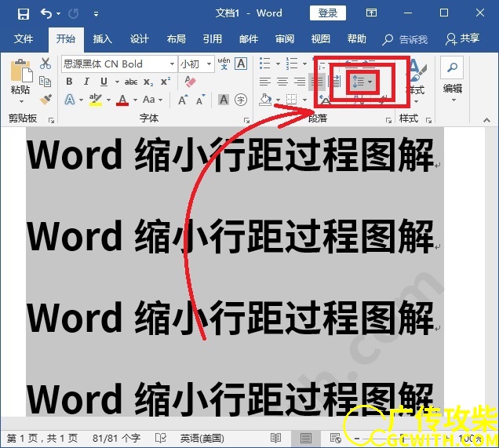Switch to the 审阅 tab
Viewport: 499px width, 448px height.
click(285, 38)
